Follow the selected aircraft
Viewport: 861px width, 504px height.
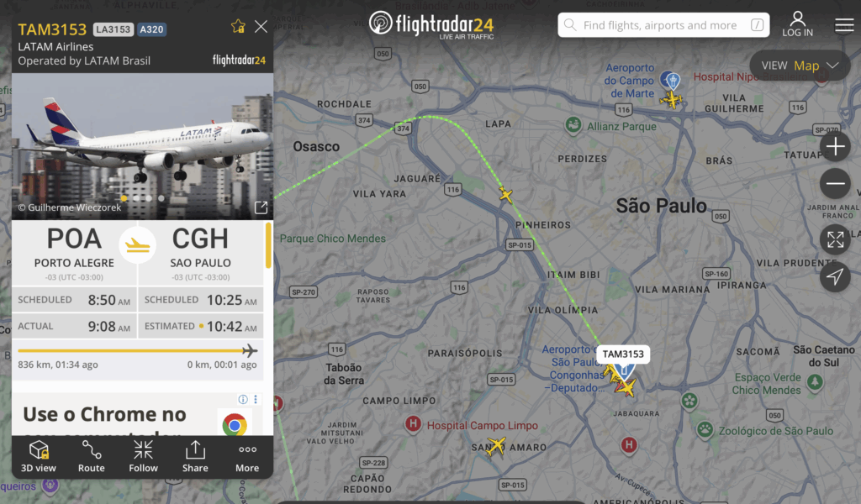[143, 456]
